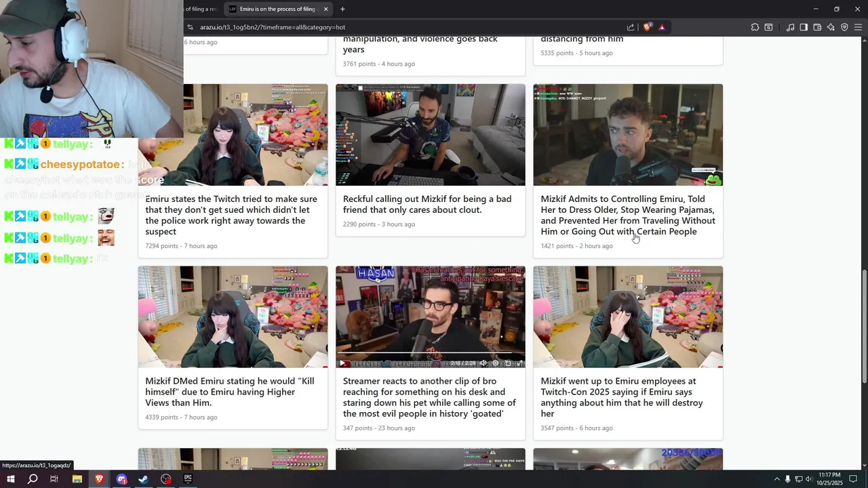Image resolution: width=868 pixels, height=488 pixels.
Task: Click the taskbar search magnifier icon
Action: click(33, 479)
